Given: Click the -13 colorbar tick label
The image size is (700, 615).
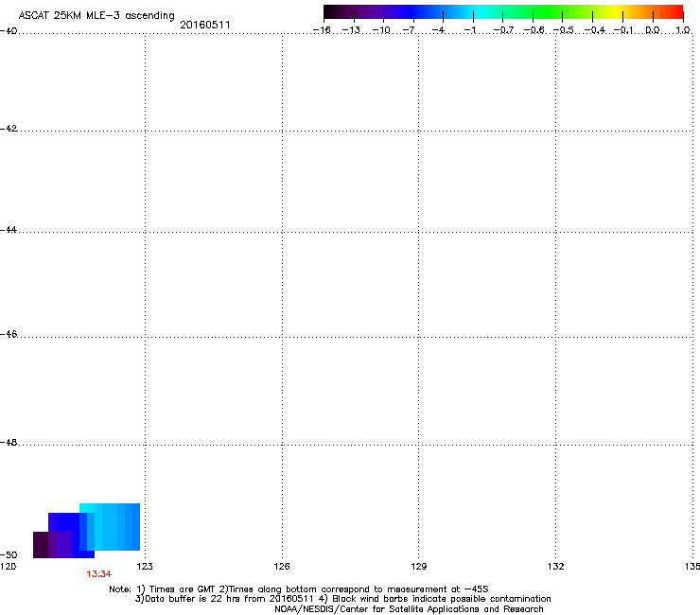Looking at the screenshot, I should tap(351, 30).
